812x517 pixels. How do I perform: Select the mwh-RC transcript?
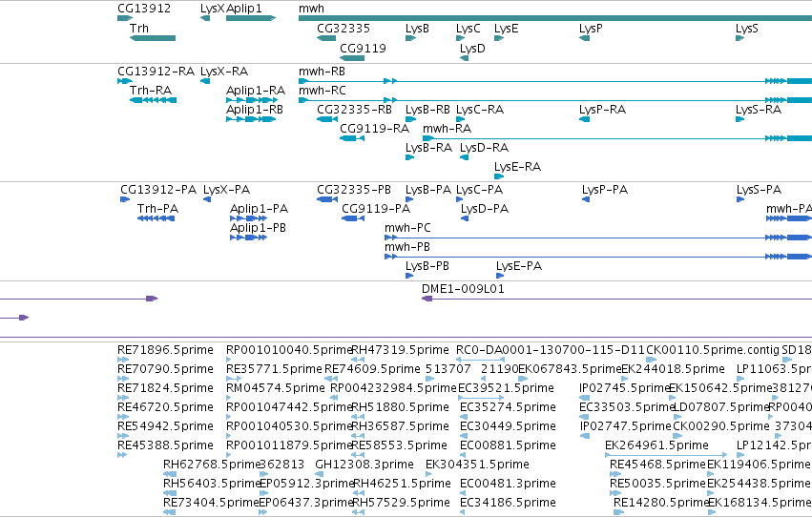(x=555, y=100)
